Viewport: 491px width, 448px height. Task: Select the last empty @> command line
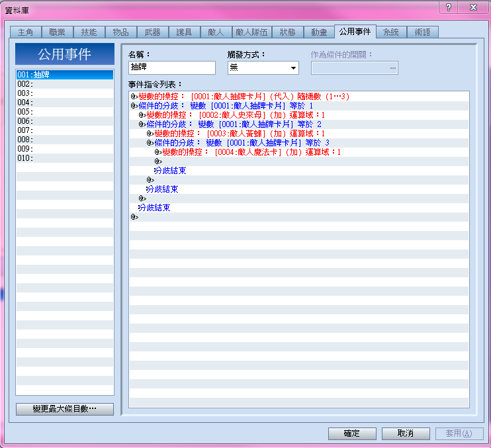(299, 216)
